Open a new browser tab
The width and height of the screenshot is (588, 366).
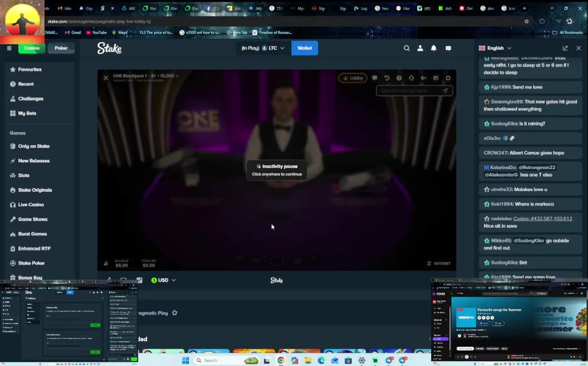[x=524, y=8]
